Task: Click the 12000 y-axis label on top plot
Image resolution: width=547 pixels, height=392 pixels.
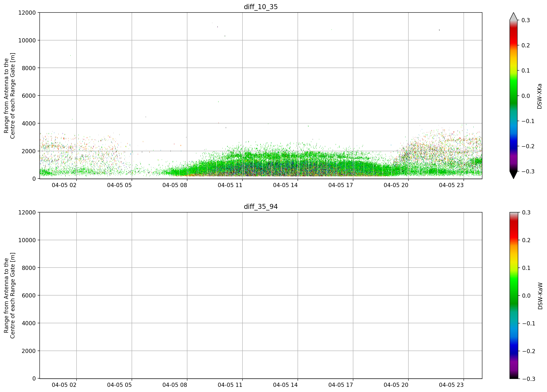Action: coord(27,12)
